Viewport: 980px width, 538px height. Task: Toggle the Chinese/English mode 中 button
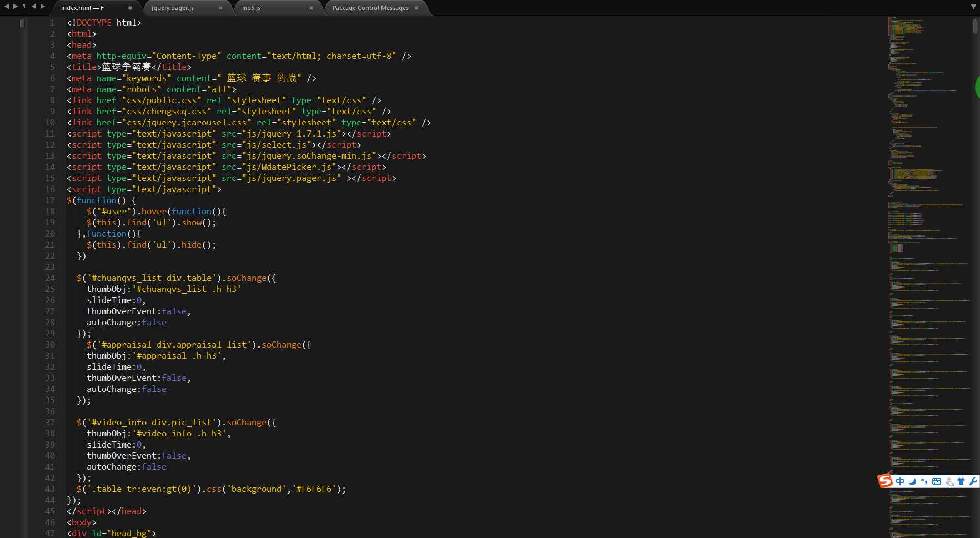[x=900, y=481]
